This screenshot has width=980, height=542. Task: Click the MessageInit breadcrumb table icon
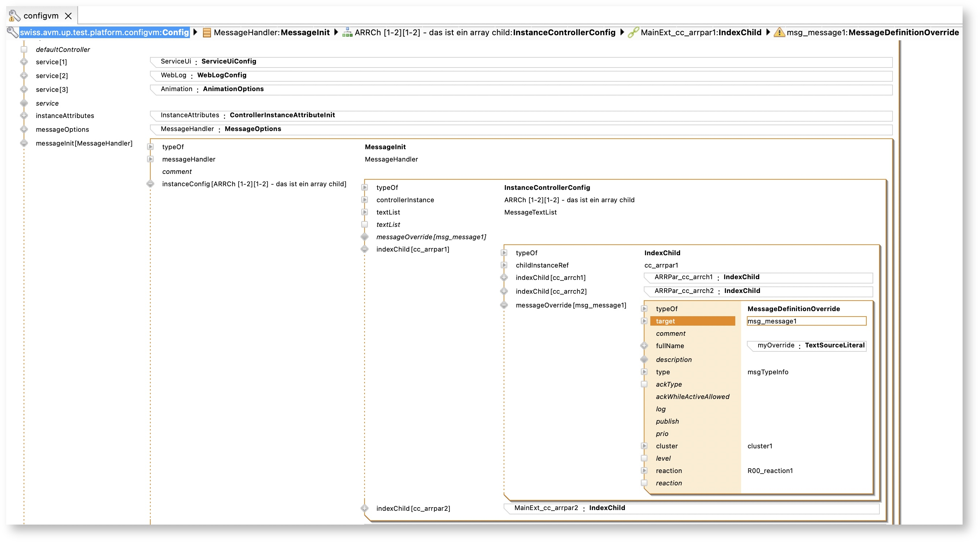(207, 33)
